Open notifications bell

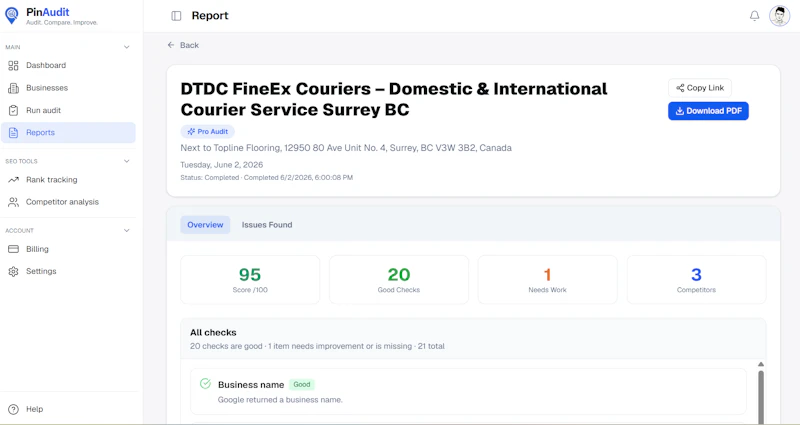click(755, 16)
